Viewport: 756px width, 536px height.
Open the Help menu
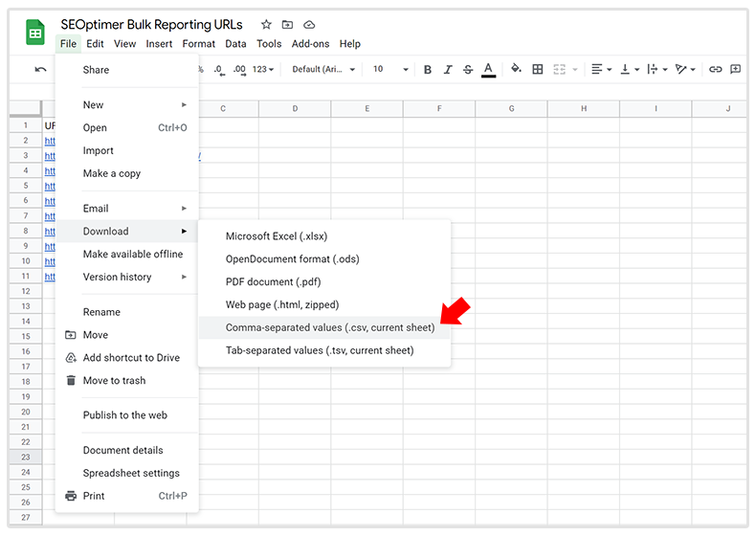pyautogui.click(x=350, y=44)
